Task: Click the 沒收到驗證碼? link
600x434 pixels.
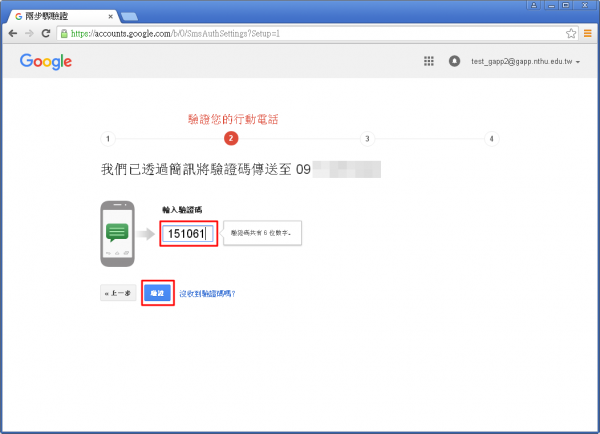Action: click(x=207, y=294)
